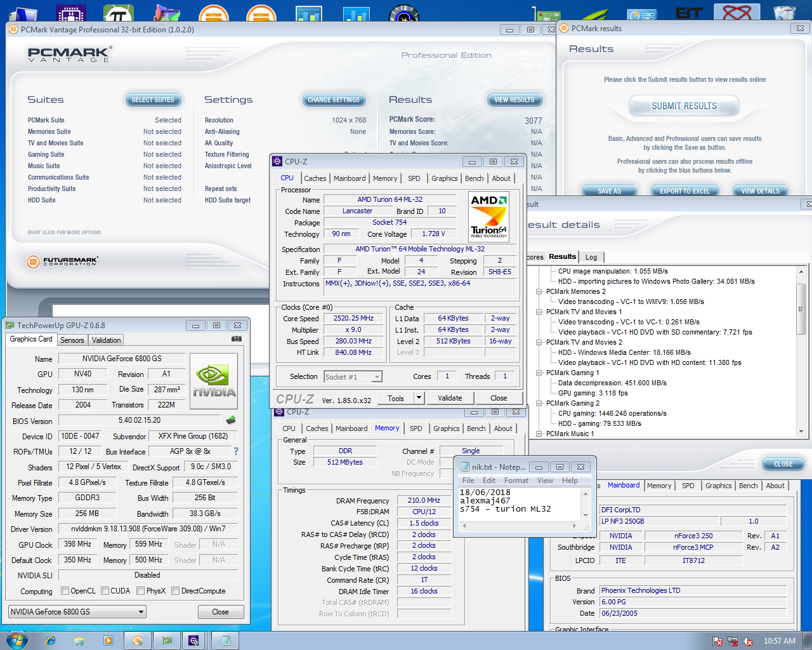Screen dimensions: 812x650
Task: Open the SPD tab in CPU-Z Memory window
Action: click(x=416, y=429)
